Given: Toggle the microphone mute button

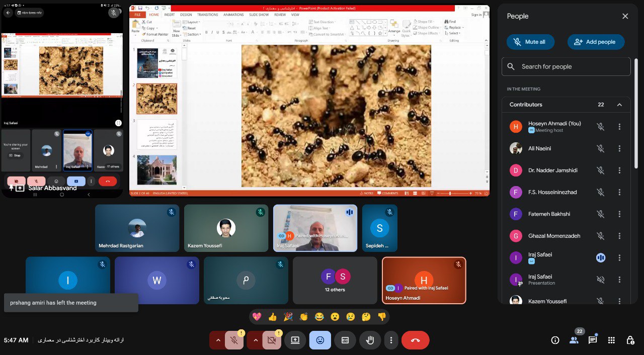Looking at the screenshot, I should click(234, 340).
